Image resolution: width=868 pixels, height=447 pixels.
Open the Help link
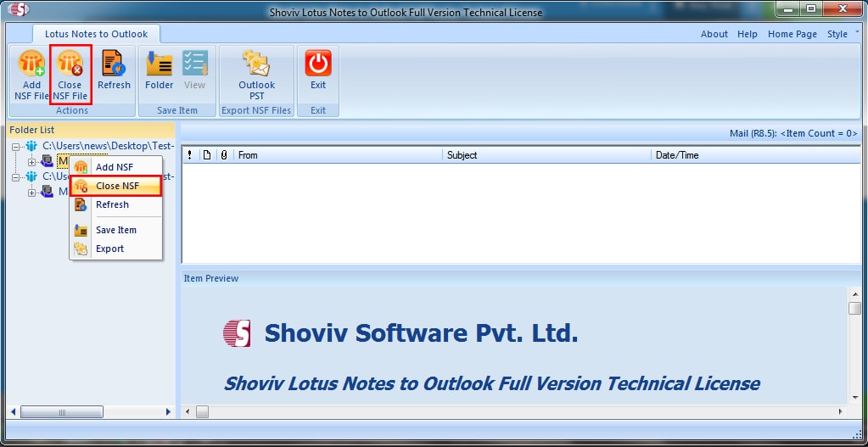pyautogui.click(x=748, y=34)
